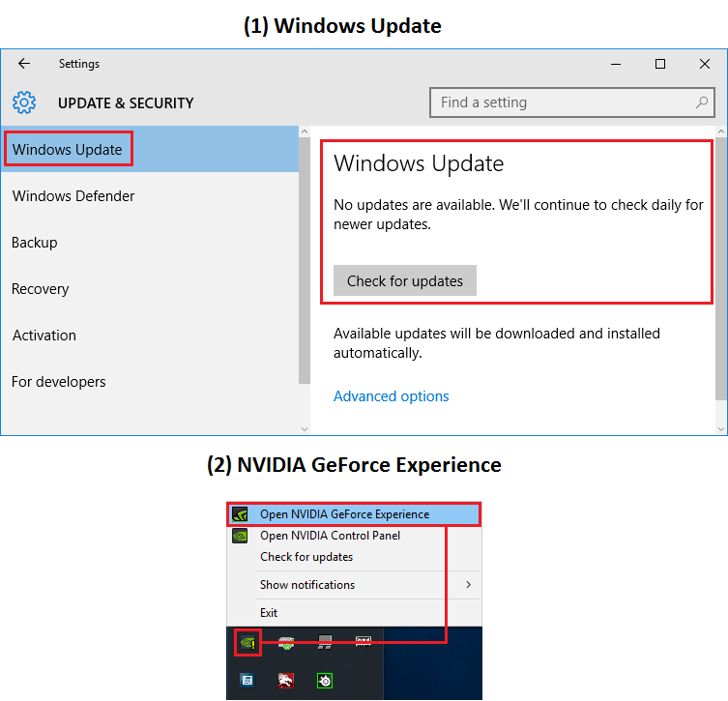Click the NVIDIA tray icon with yellow exclamation
The height and width of the screenshot is (701, 728).
247,641
